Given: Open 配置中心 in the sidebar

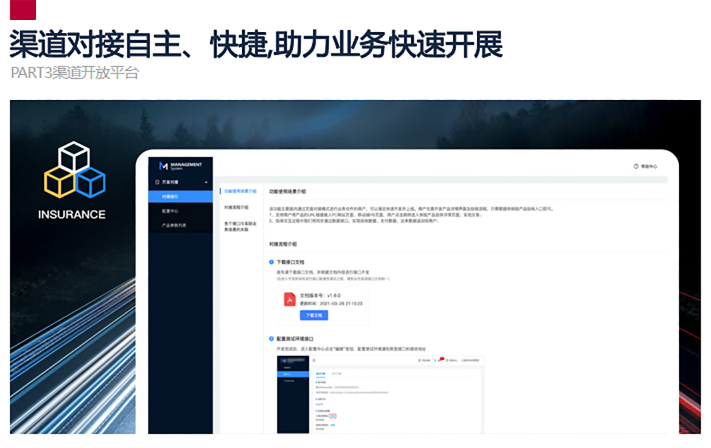Looking at the screenshot, I should 170,211.
